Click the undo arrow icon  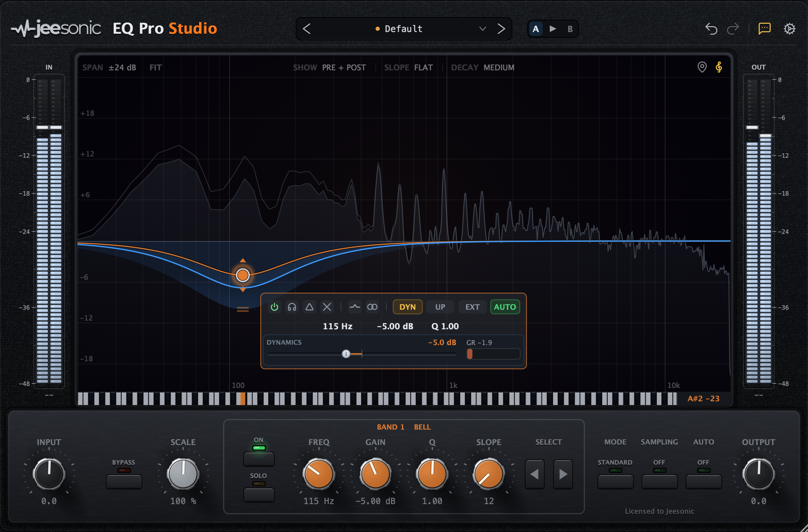(711, 29)
